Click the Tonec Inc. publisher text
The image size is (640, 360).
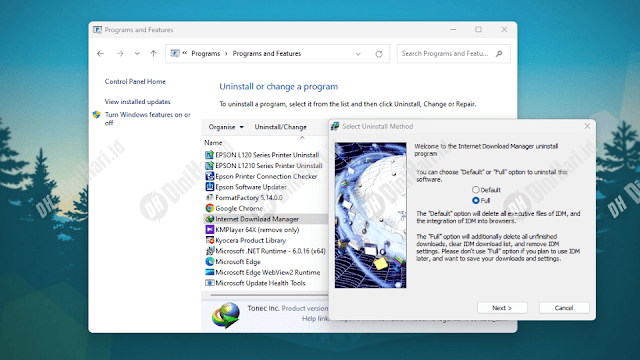263,308
